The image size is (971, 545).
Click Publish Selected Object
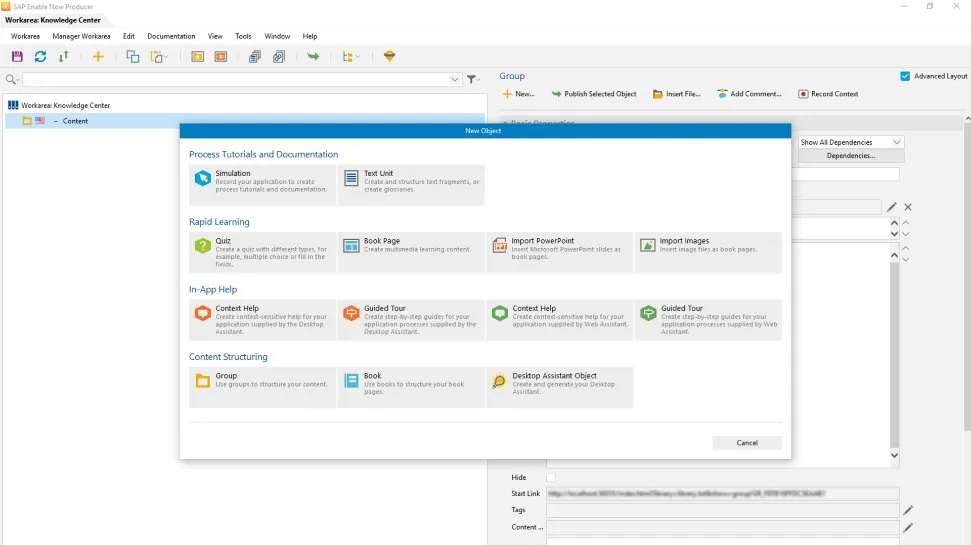pos(594,94)
